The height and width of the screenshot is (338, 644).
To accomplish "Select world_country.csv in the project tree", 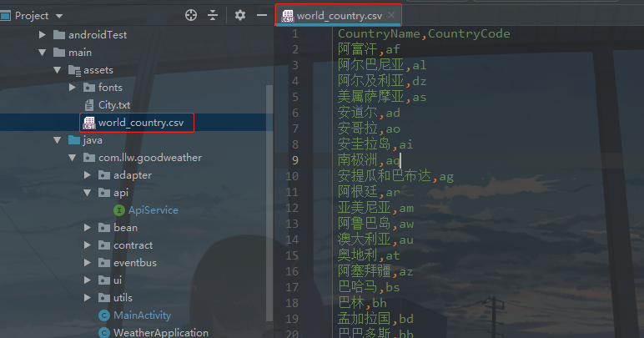I will pyautogui.click(x=141, y=123).
